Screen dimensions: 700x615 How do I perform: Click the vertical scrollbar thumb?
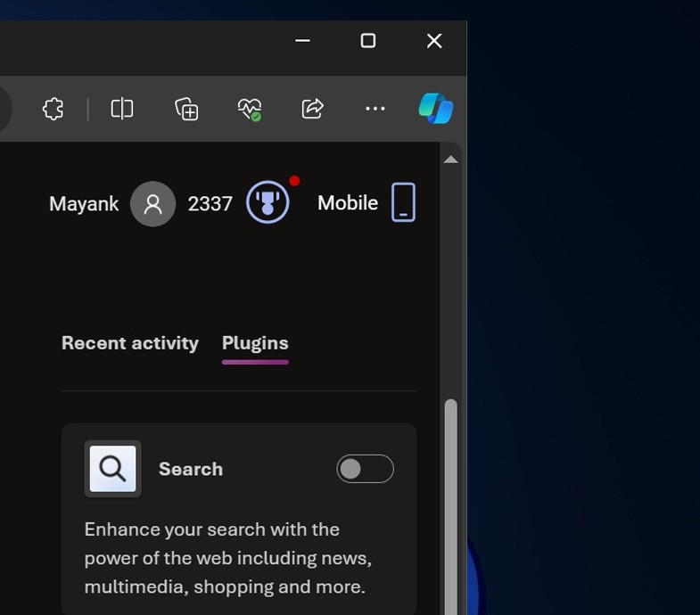click(x=451, y=506)
